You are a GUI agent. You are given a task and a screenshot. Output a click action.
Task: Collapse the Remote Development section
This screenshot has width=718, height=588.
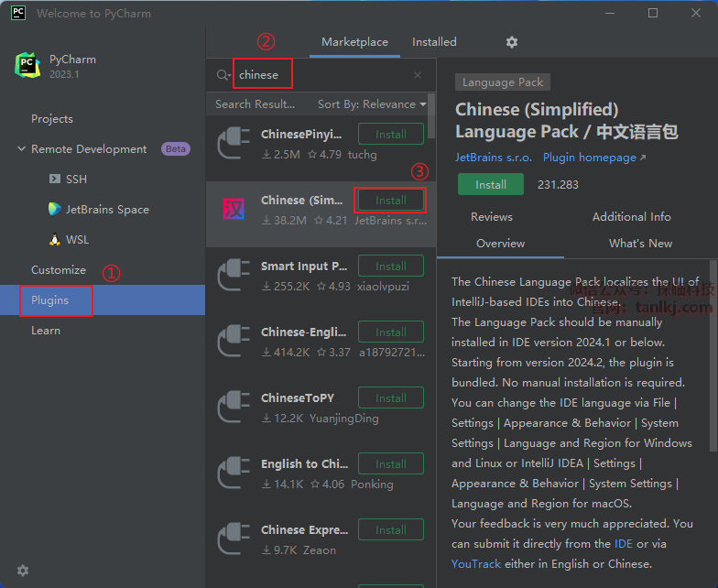click(x=21, y=149)
